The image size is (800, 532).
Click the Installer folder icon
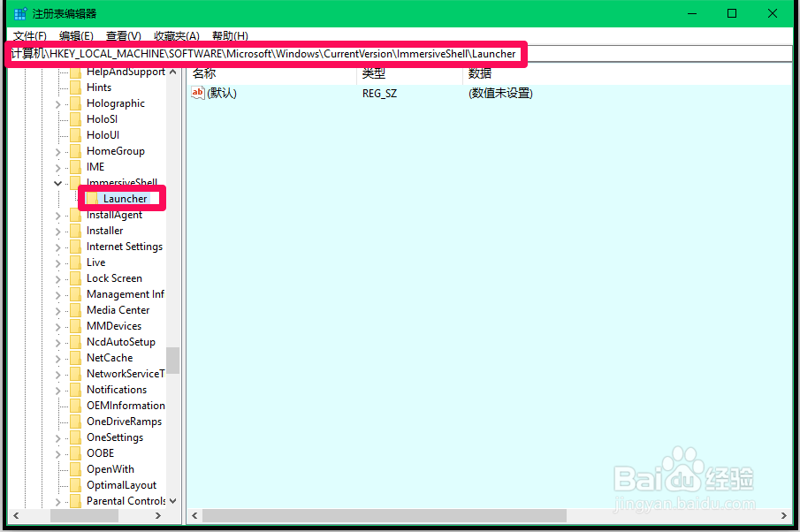tap(75, 231)
